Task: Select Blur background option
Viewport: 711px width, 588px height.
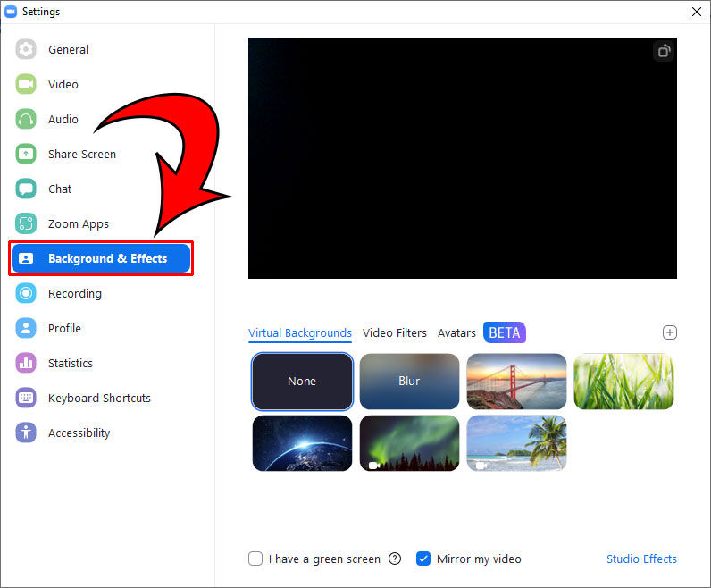Action: tap(409, 381)
